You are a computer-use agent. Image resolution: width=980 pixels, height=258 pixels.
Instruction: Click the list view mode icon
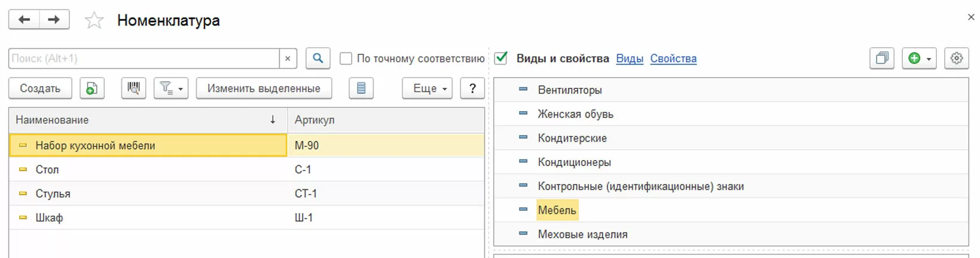361,88
